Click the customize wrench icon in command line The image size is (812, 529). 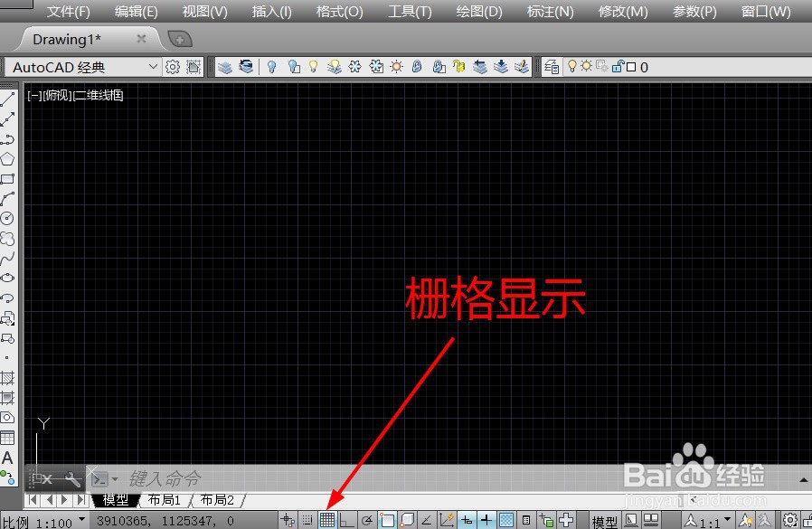click(x=72, y=479)
